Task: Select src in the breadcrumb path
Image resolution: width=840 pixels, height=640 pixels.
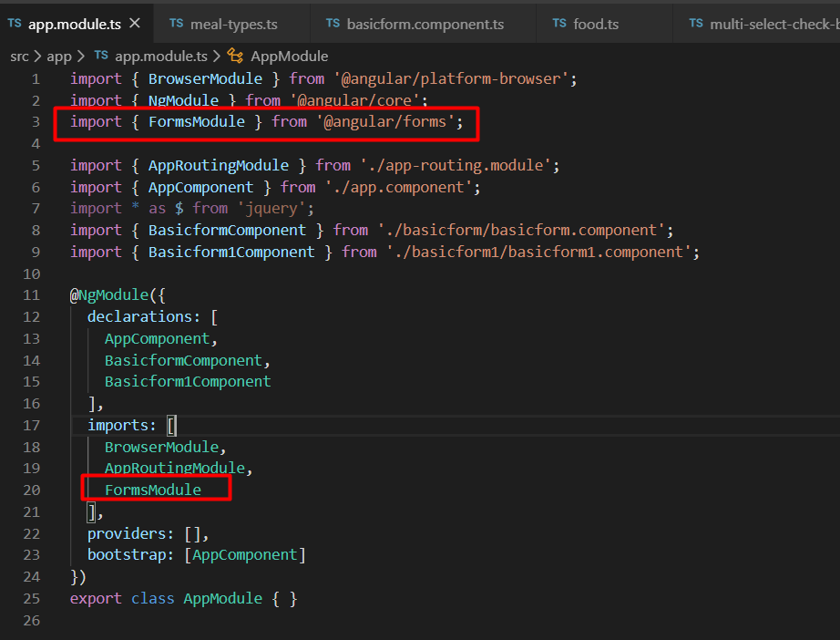Action: [x=19, y=56]
